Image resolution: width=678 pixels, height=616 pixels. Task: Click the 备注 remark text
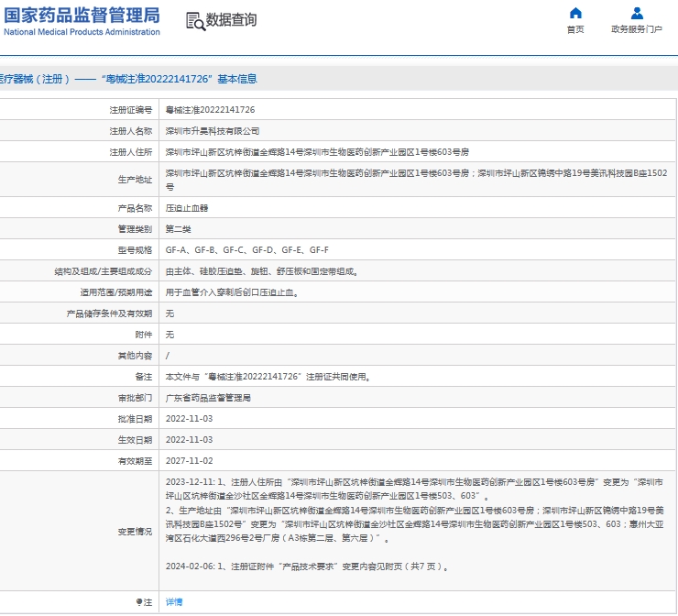pos(268,377)
